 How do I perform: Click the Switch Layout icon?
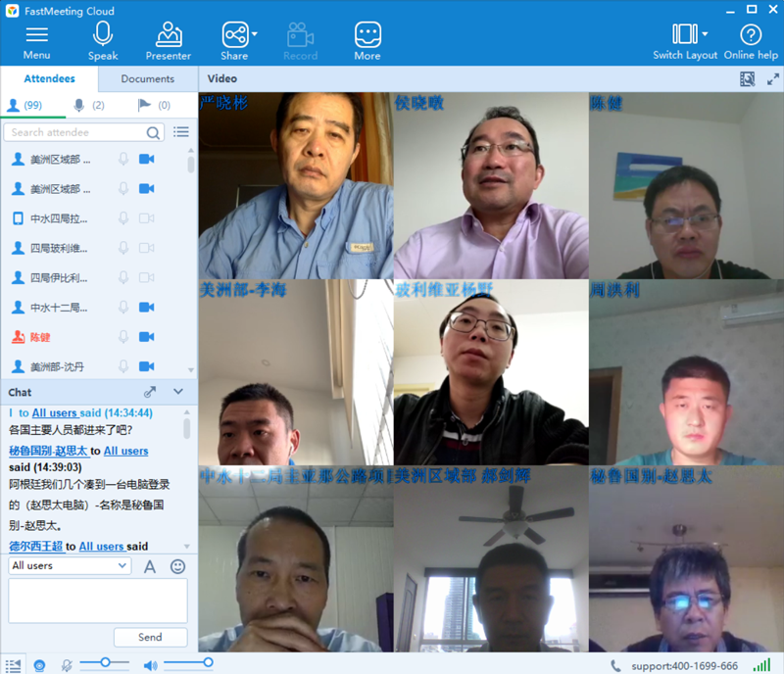[685, 37]
